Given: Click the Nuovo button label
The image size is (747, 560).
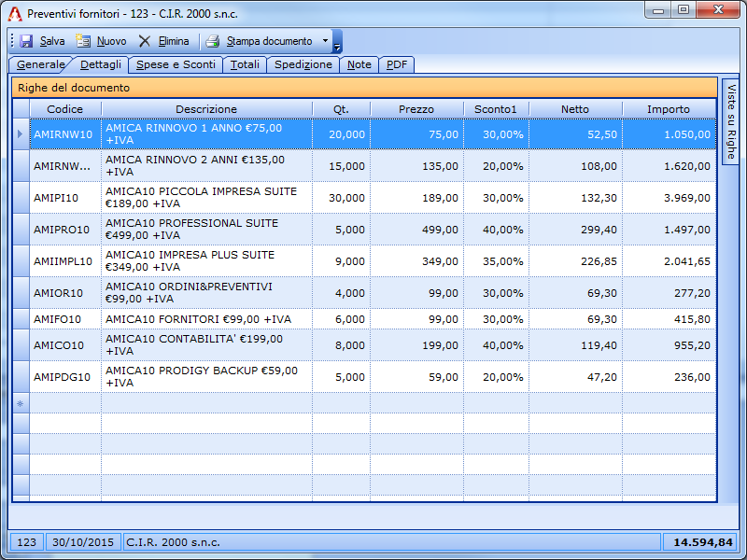Looking at the screenshot, I should tap(111, 41).
